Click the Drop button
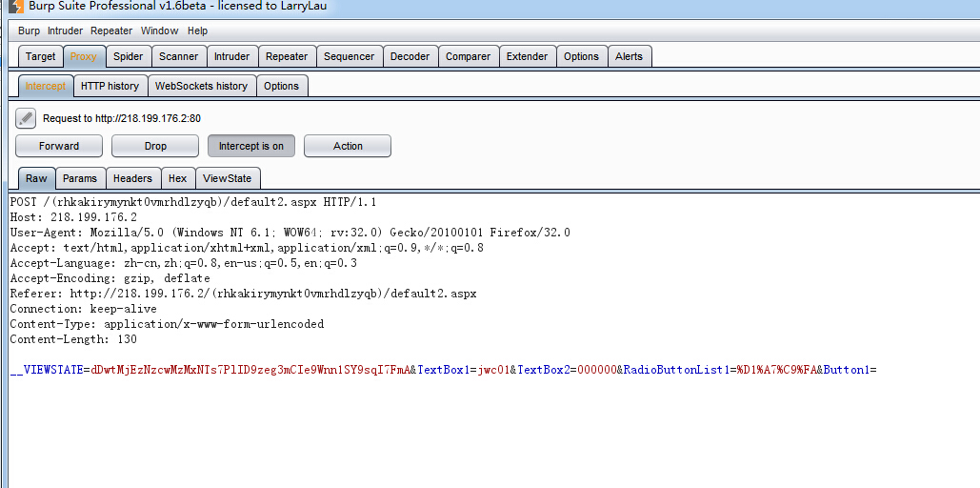The image size is (980, 488). click(x=155, y=146)
